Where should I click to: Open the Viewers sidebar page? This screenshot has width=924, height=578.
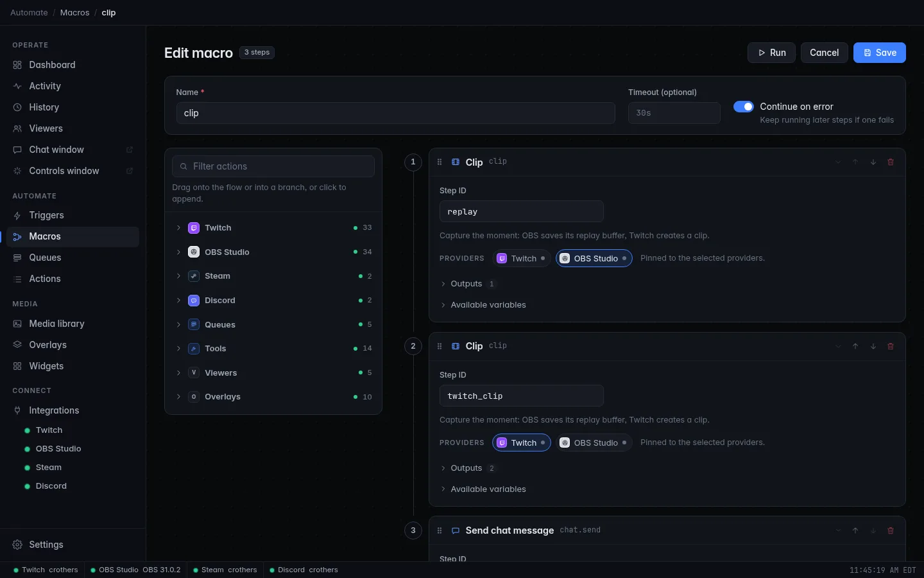tap(73, 128)
